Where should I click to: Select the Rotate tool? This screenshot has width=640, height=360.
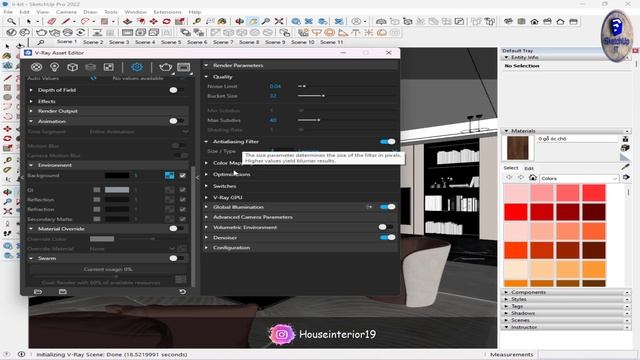[x=167, y=21]
